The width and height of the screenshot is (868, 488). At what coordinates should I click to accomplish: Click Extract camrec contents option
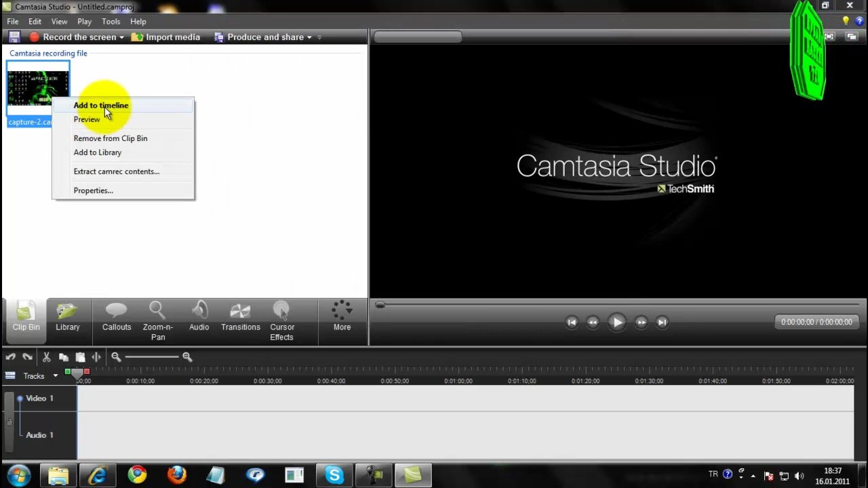[x=123, y=171]
